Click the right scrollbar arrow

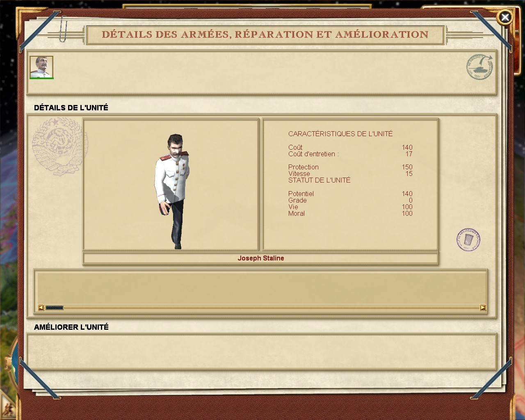point(483,307)
